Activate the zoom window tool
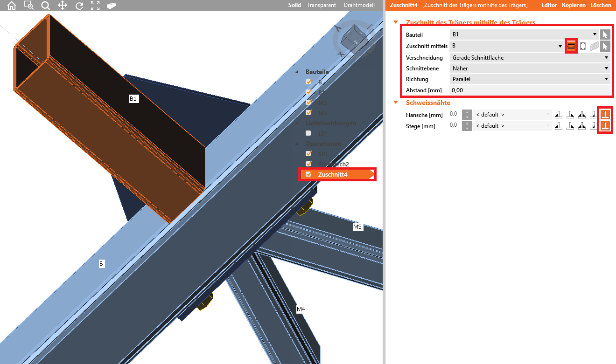 pyautogui.click(x=29, y=6)
